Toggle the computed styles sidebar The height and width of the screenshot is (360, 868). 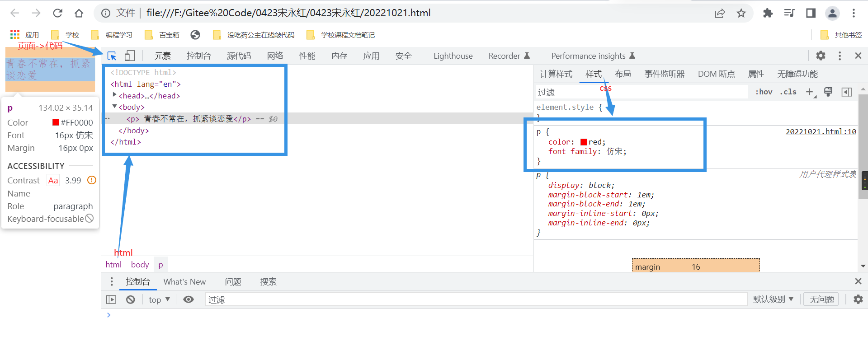[847, 92]
